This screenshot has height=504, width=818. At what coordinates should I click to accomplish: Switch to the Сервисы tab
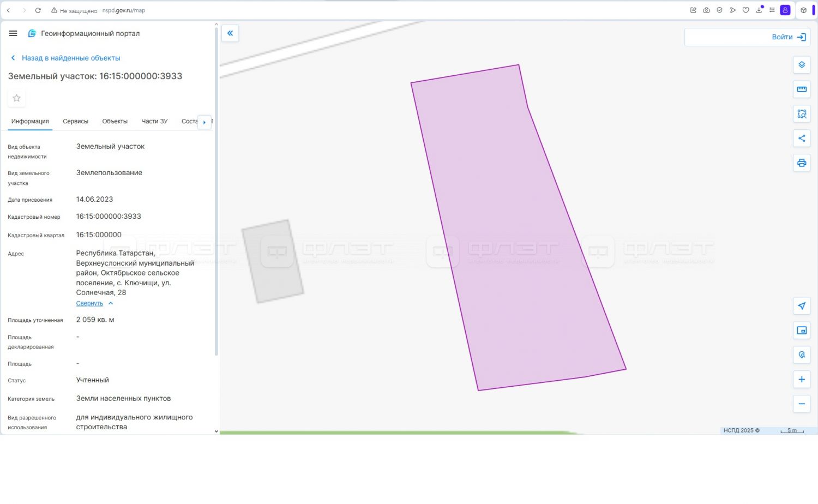[x=75, y=121]
